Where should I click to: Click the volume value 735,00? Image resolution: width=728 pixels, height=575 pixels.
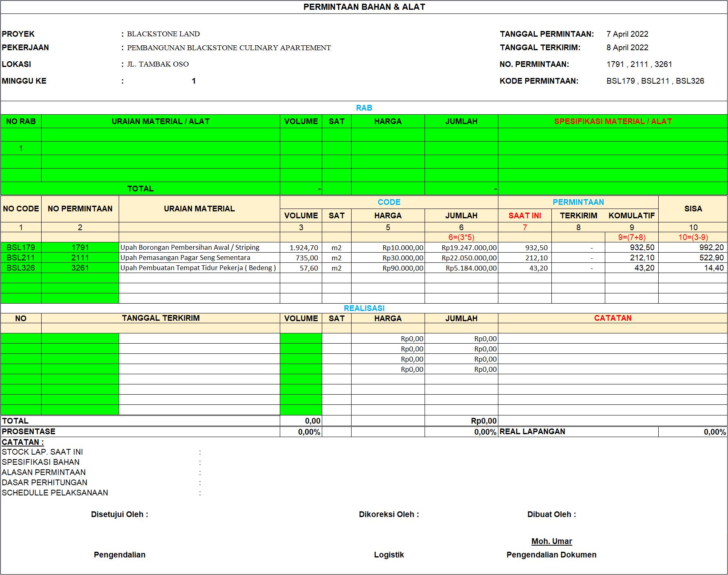tap(307, 258)
